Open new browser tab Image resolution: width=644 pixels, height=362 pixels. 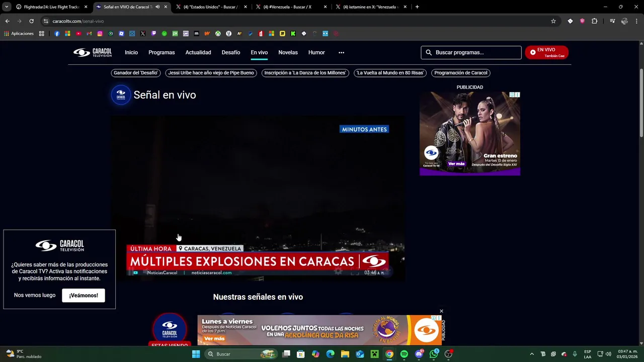417,7
